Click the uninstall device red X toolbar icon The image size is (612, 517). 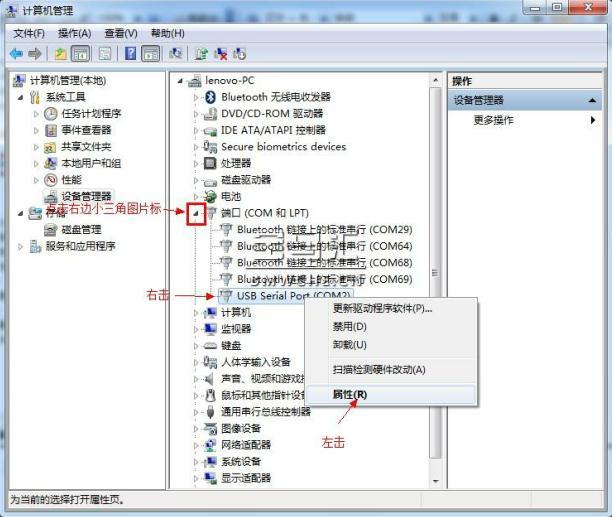tap(220, 53)
